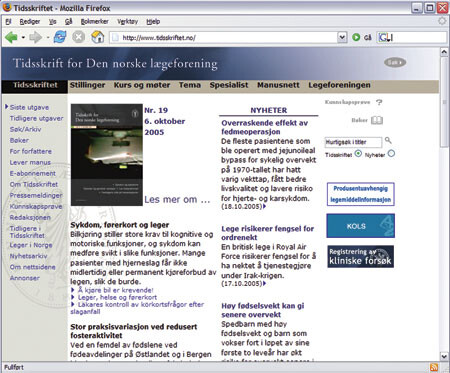Open link Å kjøre bil er krevende!
450x373 pixels.
click(115, 290)
